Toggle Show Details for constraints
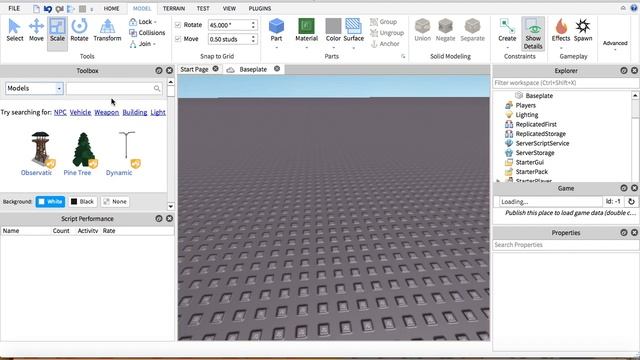640x360 pixels. (533, 34)
